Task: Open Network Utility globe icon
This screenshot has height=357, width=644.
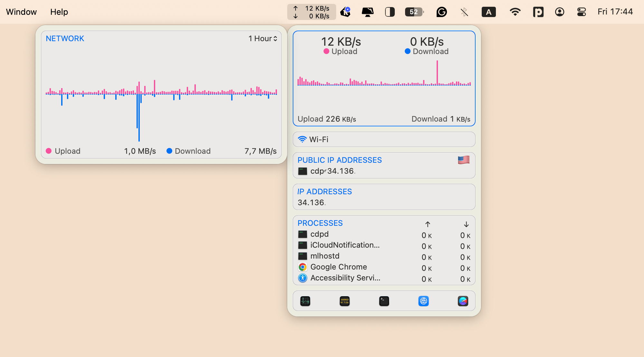Action: click(x=423, y=301)
